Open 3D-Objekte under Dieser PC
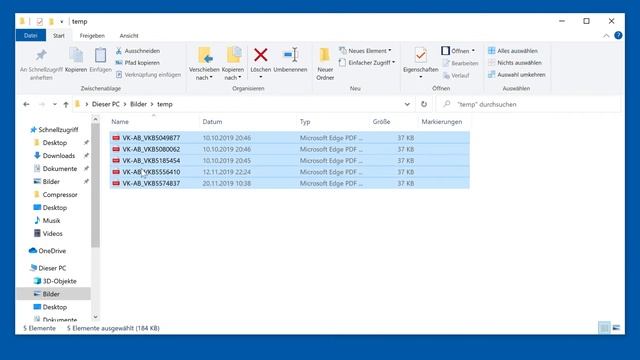This screenshot has width=640, height=360. pyautogui.click(x=55, y=281)
